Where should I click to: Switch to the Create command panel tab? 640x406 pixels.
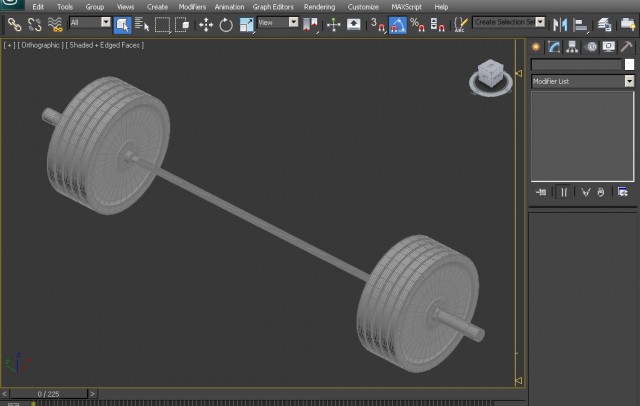click(x=536, y=47)
